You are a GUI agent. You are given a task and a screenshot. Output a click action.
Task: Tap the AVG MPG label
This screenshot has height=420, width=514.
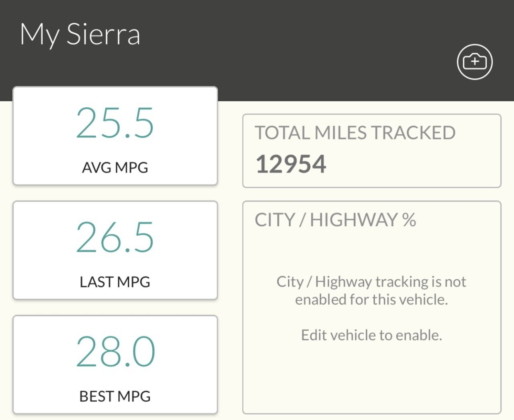pyautogui.click(x=115, y=167)
